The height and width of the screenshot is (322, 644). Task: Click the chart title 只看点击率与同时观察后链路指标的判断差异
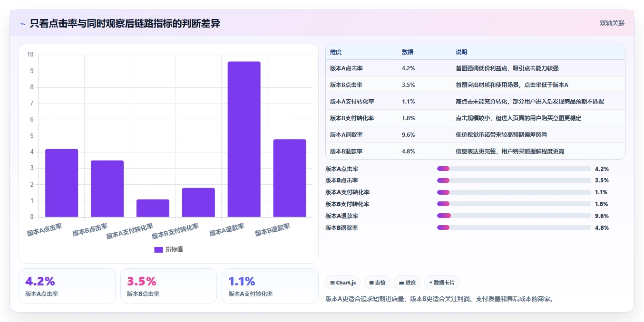(x=125, y=23)
